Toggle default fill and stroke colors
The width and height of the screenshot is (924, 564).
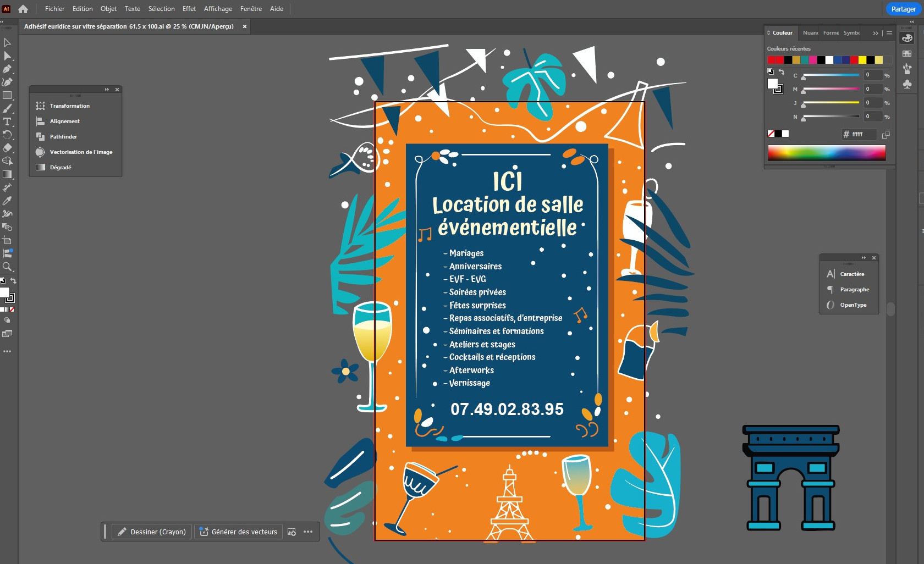3,280
